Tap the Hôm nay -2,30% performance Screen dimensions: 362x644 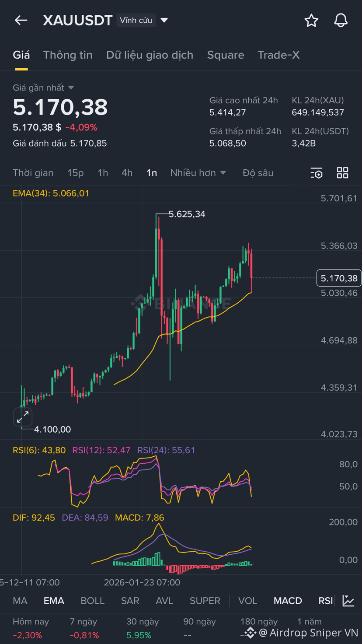(31, 628)
